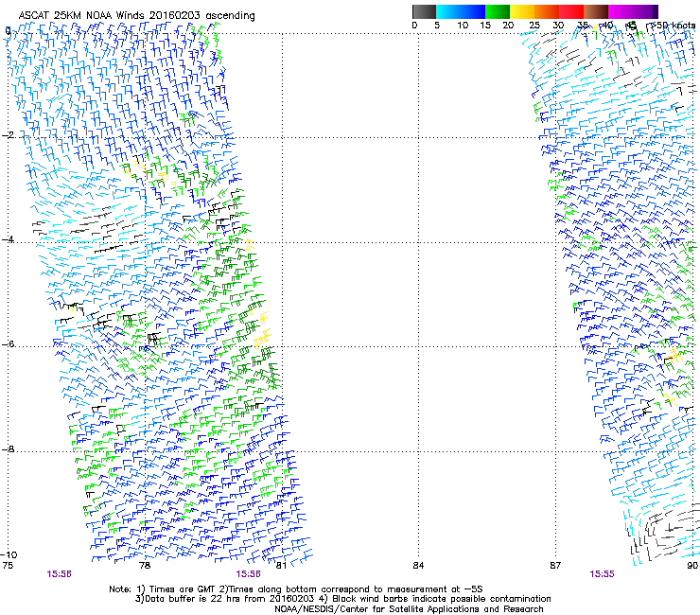Click the title text 'ASCAT 25KM NOAA Winds 20160203 ascending'
The image size is (700, 615).
(x=136, y=16)
